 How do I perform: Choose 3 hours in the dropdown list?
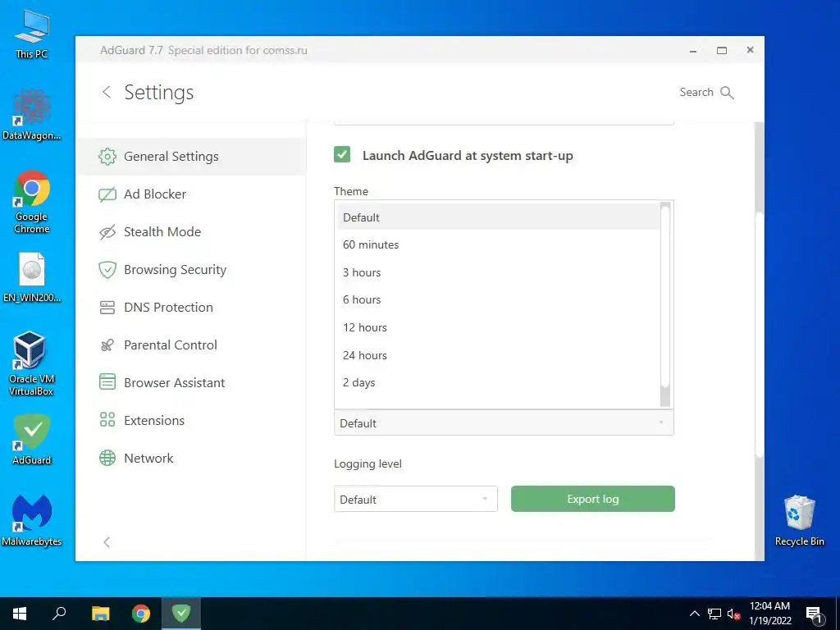(x=498, y=272)
